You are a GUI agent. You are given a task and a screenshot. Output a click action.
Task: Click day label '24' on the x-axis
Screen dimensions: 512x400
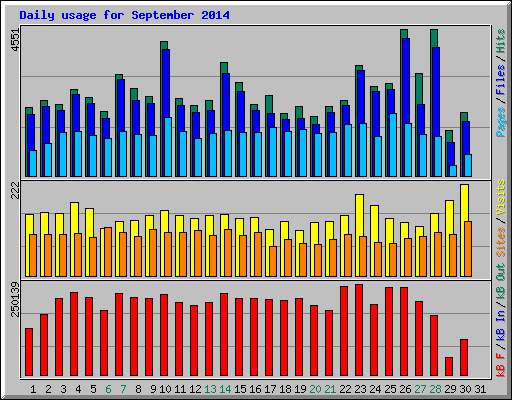click(x=375, y=389)
